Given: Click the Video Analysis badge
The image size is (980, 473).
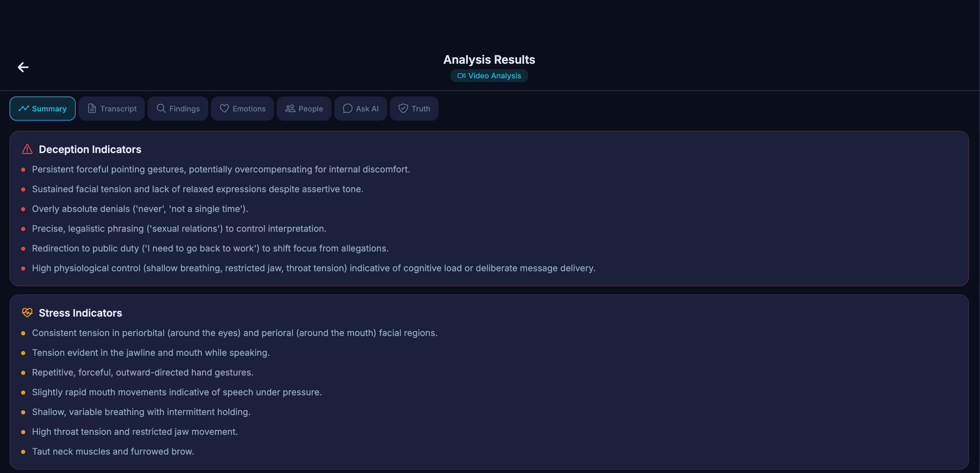Looking at the screenshot, I should (489, 75).
